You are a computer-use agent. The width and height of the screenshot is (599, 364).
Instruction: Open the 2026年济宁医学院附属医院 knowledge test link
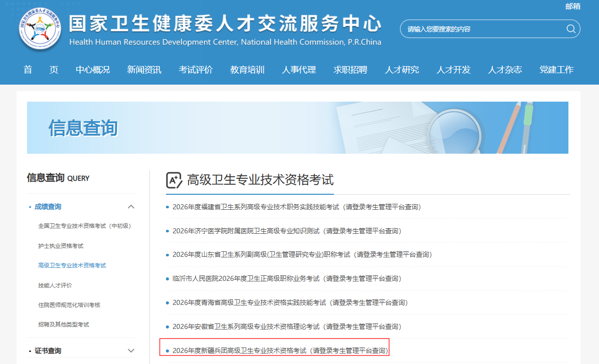pos(287,231)
